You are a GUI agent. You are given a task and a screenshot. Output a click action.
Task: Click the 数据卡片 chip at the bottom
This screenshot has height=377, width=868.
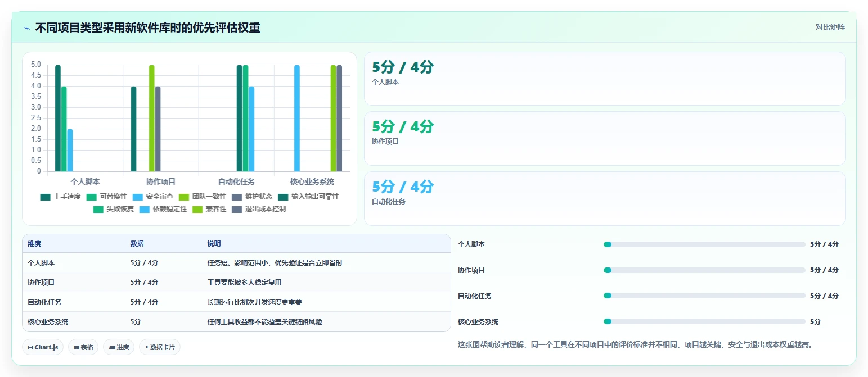pos(160,347)
